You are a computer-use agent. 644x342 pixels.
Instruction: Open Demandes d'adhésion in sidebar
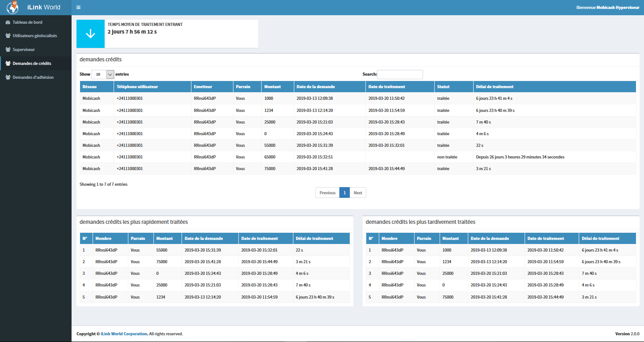(x=33, y=77)
